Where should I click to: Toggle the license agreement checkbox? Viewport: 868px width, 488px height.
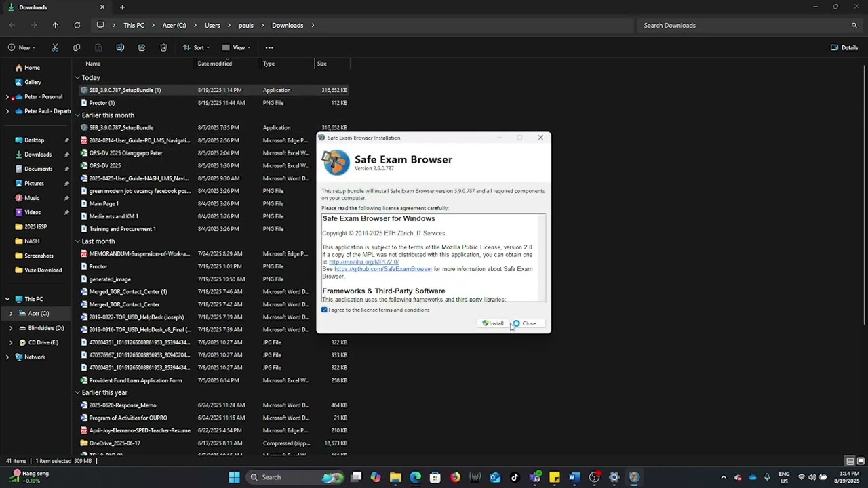(x=325, y=310)
